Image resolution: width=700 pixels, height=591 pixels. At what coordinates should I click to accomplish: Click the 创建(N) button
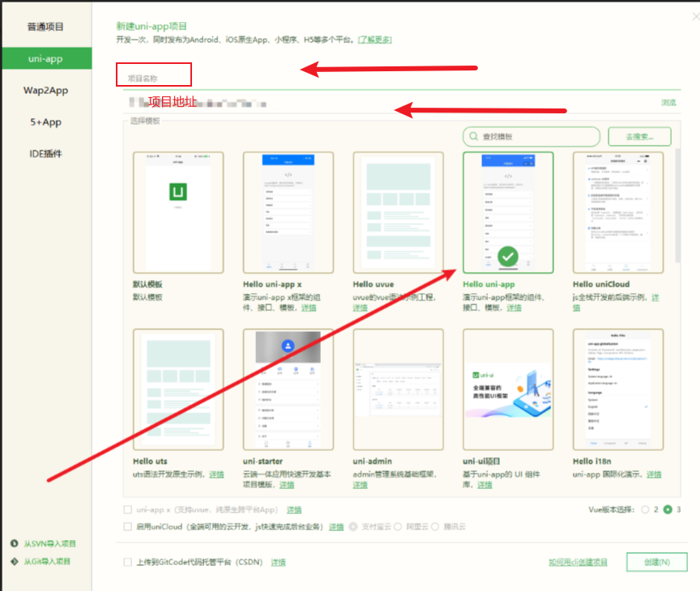tap(657, 562)
